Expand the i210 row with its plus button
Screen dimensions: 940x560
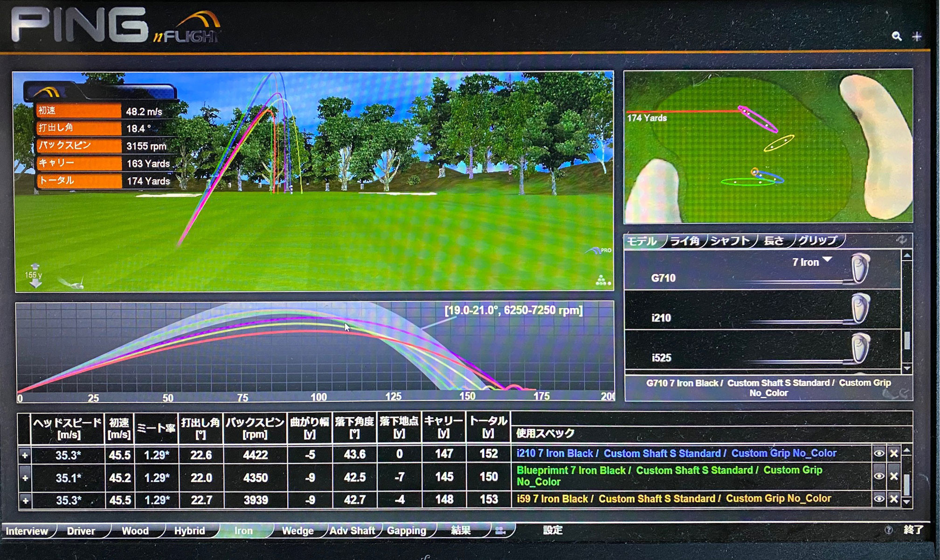tap(25, 455)
